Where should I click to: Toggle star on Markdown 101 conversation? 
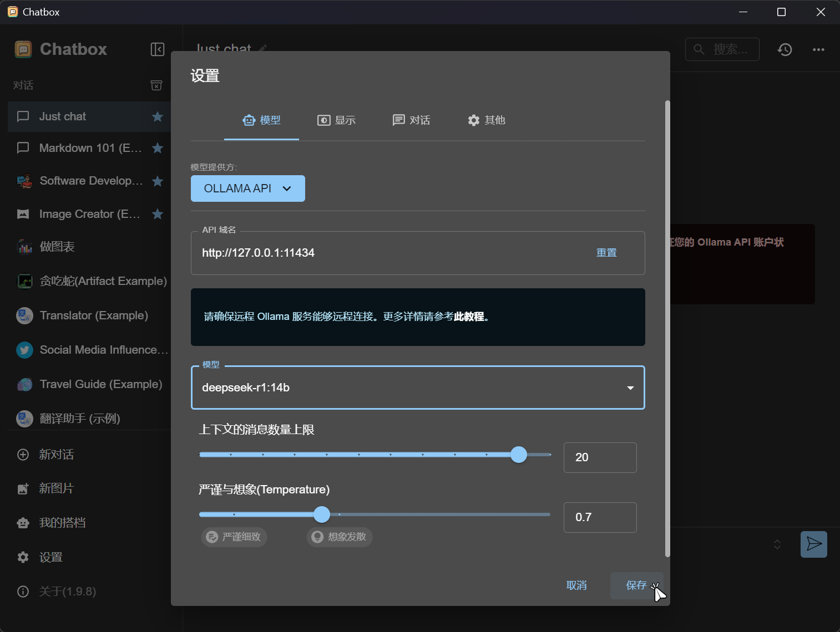pos(158,148)
